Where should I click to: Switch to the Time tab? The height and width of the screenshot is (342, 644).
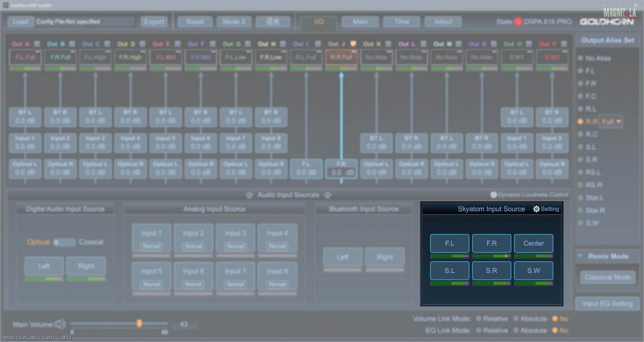tap(402, 22)
